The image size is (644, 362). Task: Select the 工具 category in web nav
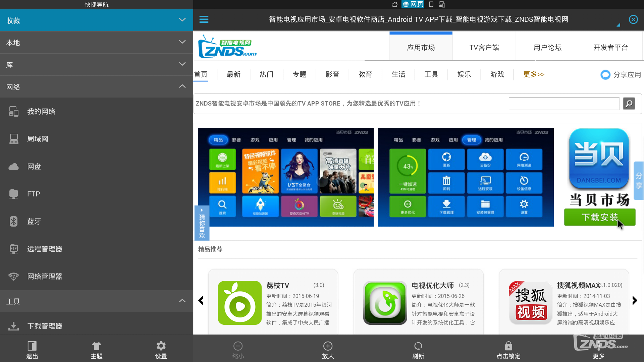click(431, 74)
